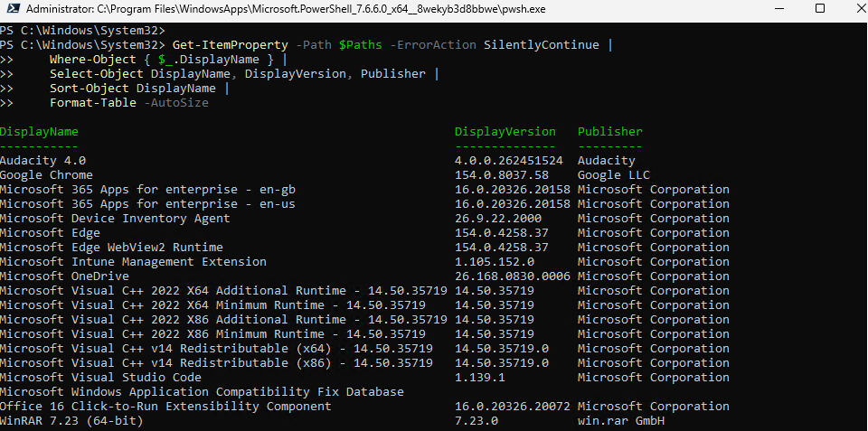Click Microsoft 365 Apps en-gb entry
Screen dimensions: 868x431
(147, 189)
